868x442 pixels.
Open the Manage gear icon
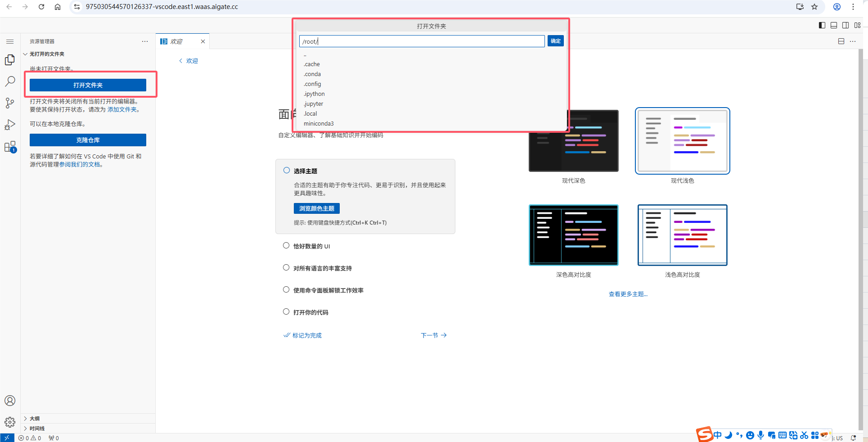click(10, 422)
